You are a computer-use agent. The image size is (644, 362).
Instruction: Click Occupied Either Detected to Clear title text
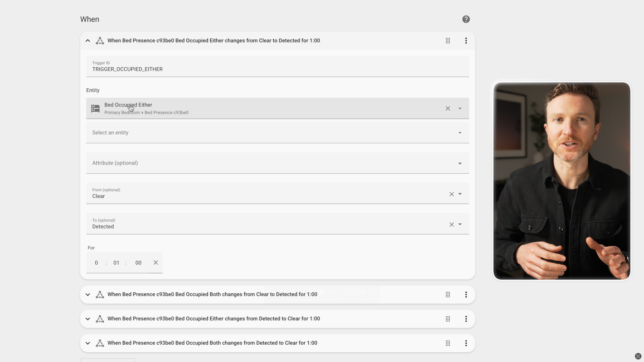pos(213,319)
